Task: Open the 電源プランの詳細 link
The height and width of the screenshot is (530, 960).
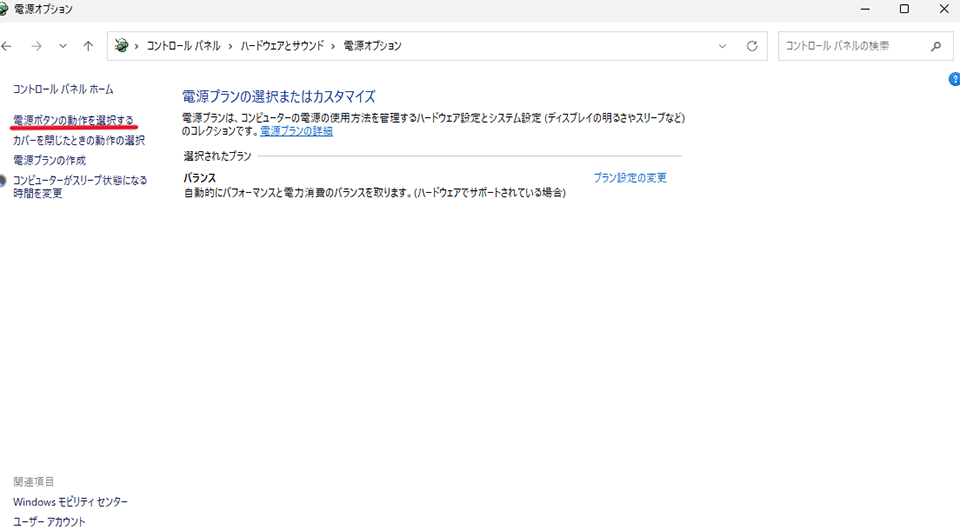Action: coord(296,131)
